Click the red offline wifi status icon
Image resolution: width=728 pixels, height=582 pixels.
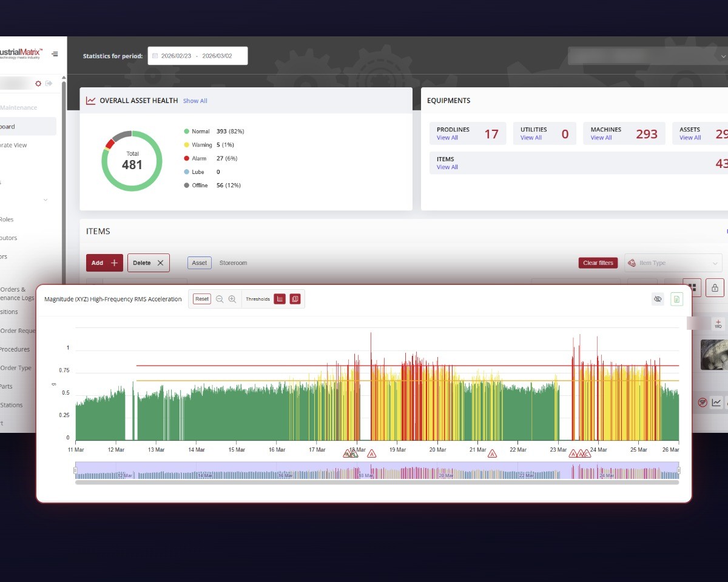click(703, 402)
